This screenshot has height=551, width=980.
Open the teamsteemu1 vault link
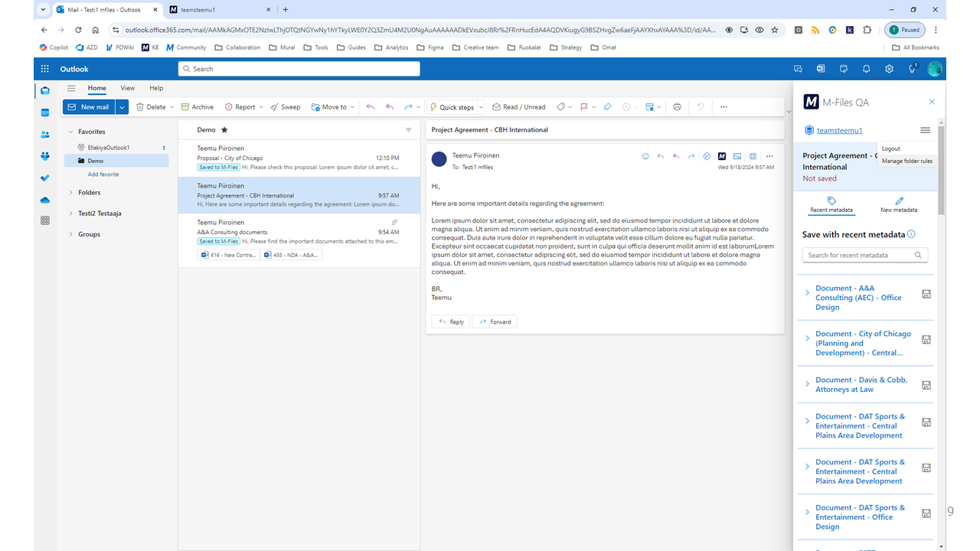point(839,131)
